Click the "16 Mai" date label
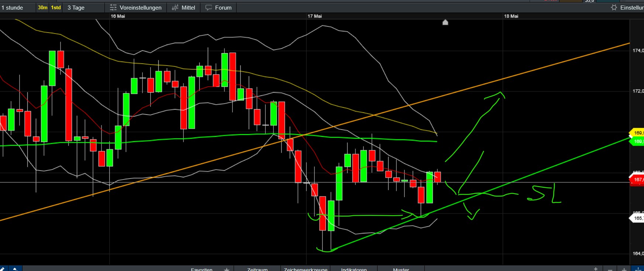 point(118,16)
